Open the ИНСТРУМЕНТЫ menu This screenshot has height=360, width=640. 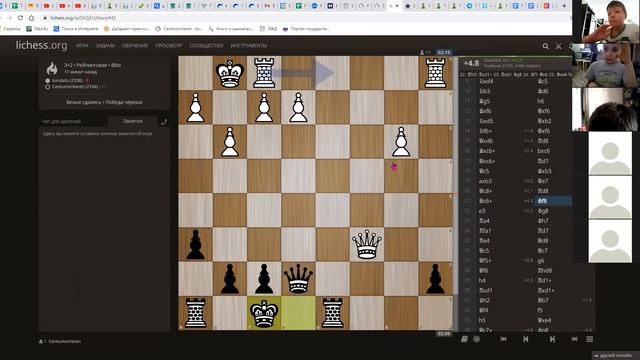[249, 46]
